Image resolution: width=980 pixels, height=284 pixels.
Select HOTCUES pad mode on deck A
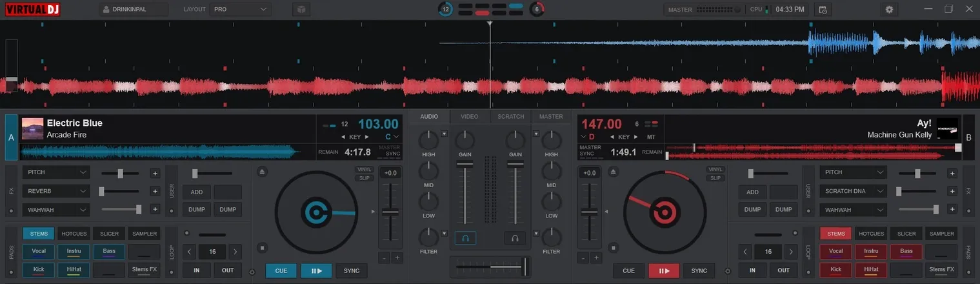point(74,234)
